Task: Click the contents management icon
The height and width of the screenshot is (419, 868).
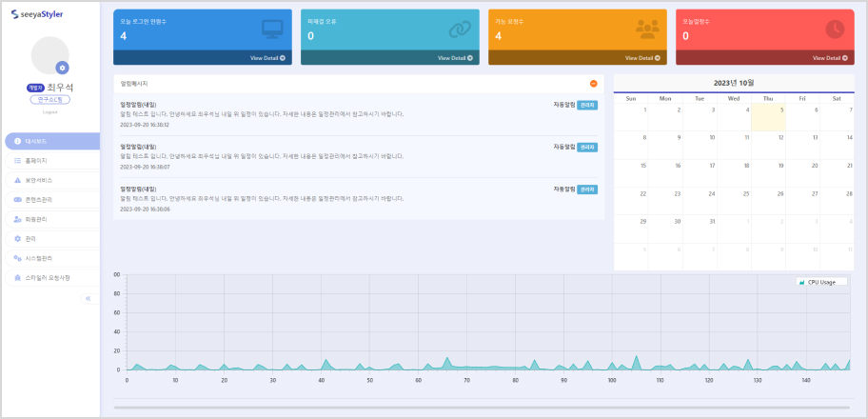Action: (x=18, y=200)
